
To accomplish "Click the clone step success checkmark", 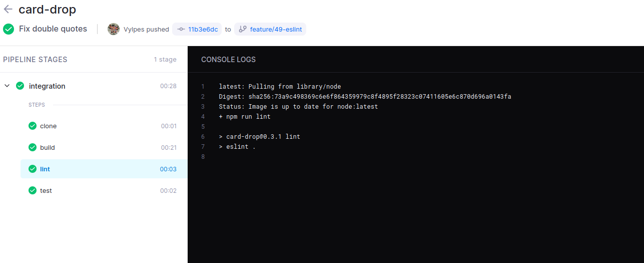I will (33, 126).
